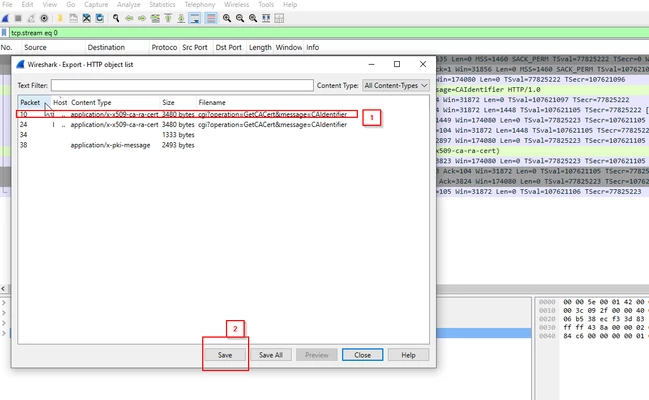Click the Close button in export dialog
This screenshot has width=649, height=400.
click(362, 355)
